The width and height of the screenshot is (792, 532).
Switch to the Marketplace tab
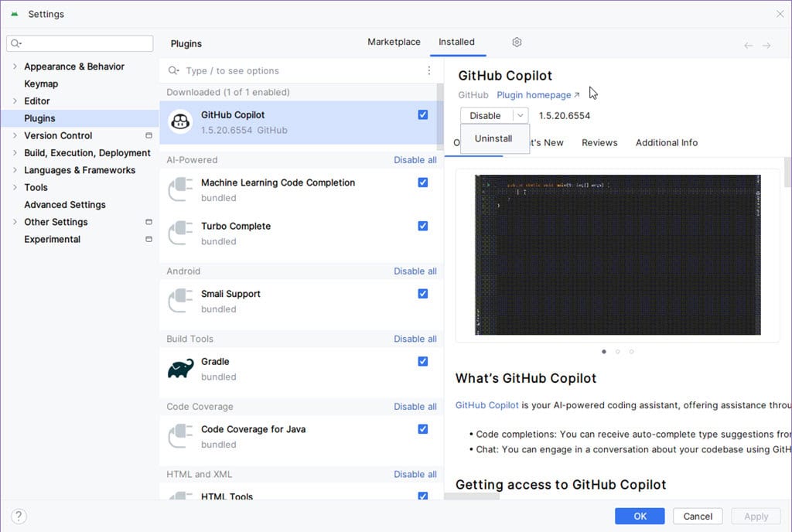click(x=394, y=42)
